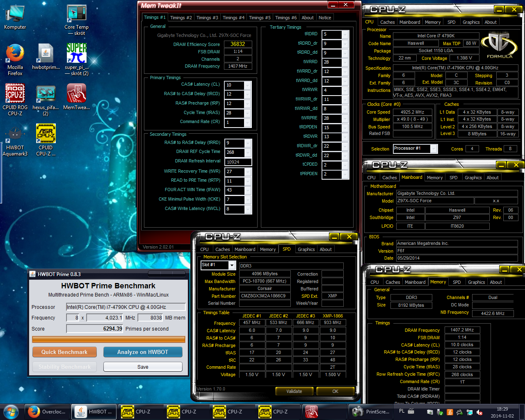Expand the DRAM REF Cycle Time dropdown
The image size is (525, 420).
pos(248,152)
